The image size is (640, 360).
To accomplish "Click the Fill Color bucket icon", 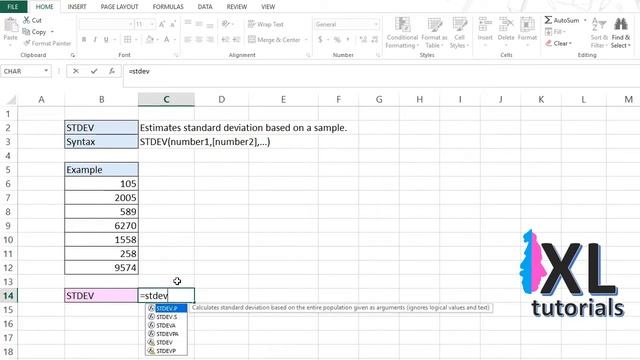I will 150,40.
